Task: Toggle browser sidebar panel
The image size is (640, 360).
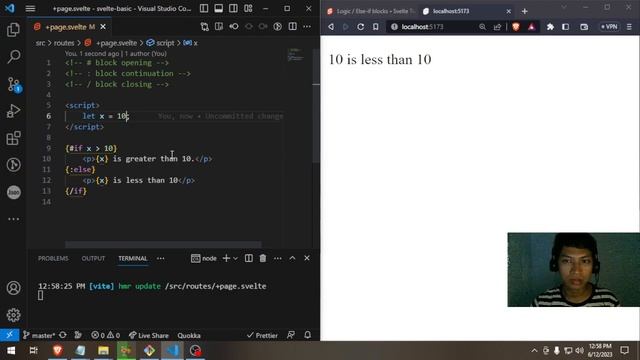Action: [x=565, y=27]
